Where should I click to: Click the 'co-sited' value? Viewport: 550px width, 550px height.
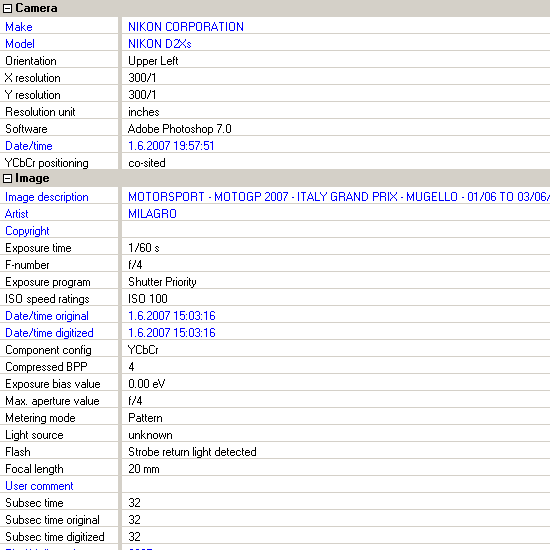coord(147,163)
